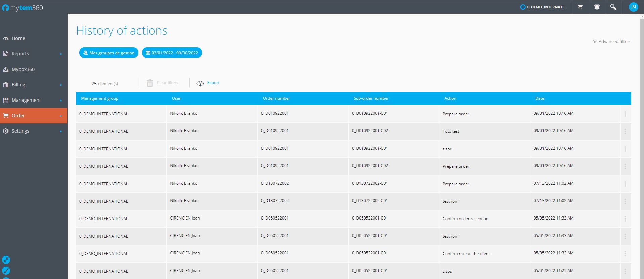Open row menu for zizou 09/01/2022 row

click(625, 149)
